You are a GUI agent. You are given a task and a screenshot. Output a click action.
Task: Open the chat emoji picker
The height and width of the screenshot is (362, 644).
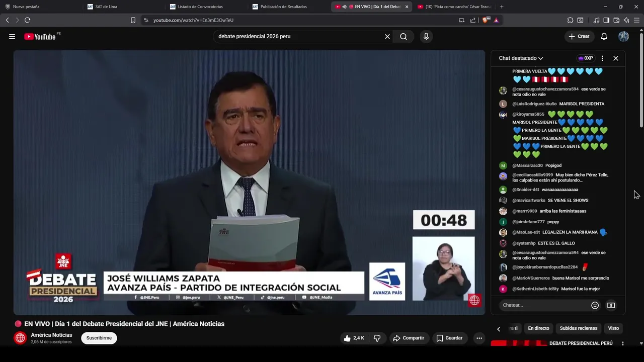point(595,305)
